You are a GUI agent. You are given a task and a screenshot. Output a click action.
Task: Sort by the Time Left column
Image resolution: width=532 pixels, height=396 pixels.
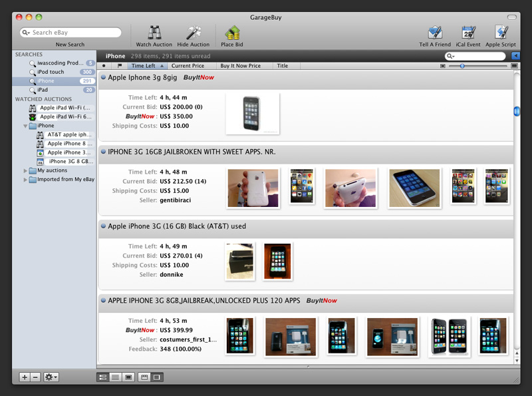[x=147, y=66]
